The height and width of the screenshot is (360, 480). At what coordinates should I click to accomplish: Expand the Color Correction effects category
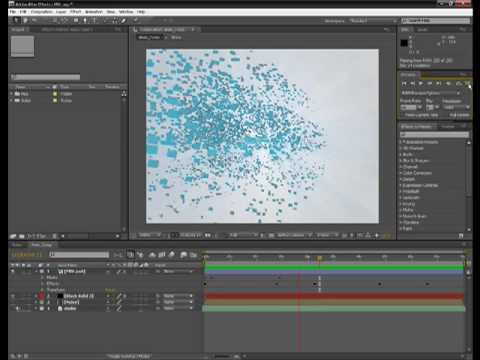point(416,173)
